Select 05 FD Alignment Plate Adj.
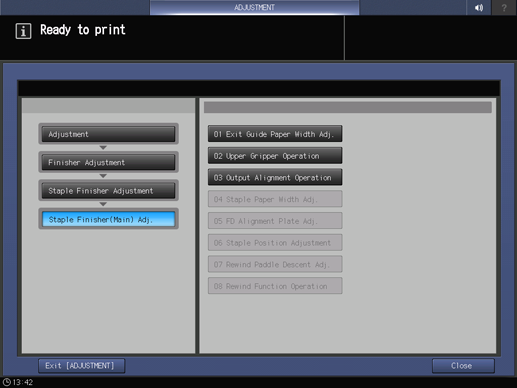 pos(275,221)
